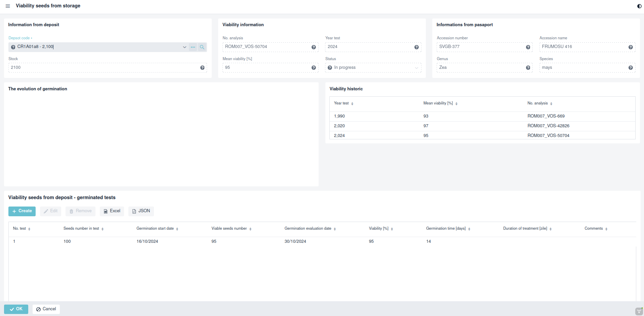The height and width of the screenshot is (316, 644).
Task: Select historic row with year 2,024
Action: coord(482,135)
